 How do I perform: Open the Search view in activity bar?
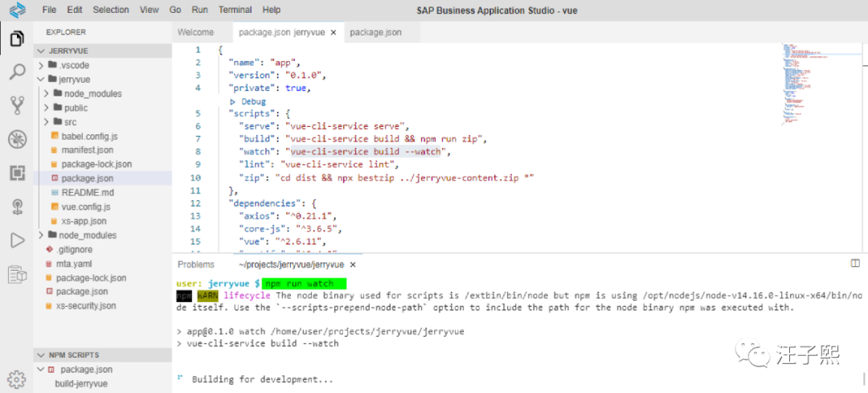coord(17,72)
